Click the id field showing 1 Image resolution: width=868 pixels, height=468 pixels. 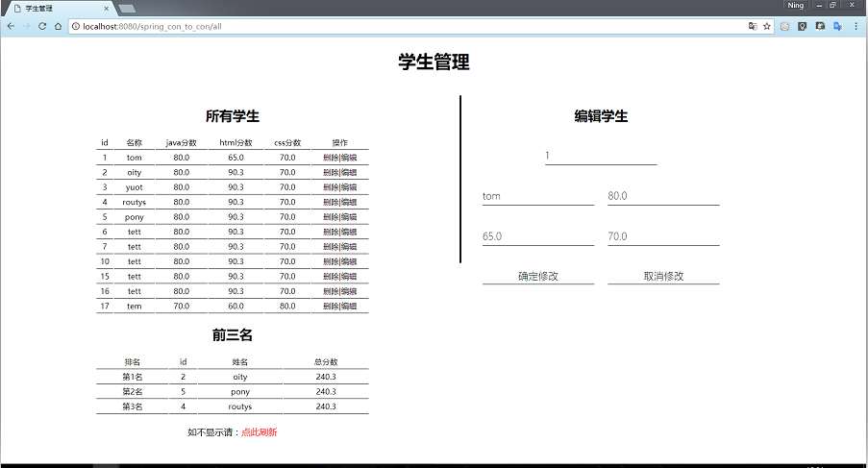coord(601,156)
